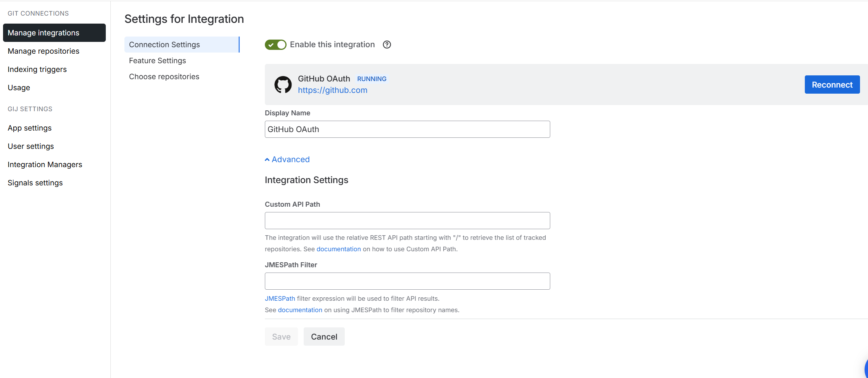Open the JMESPath filter documentation link
Viewport: 868px width, 378px height.
[300, 310]
